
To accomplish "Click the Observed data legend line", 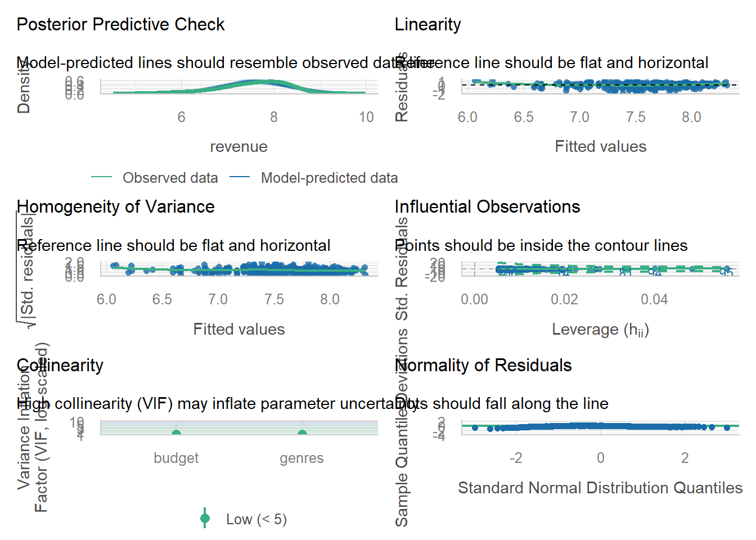I will pos(102,177).
